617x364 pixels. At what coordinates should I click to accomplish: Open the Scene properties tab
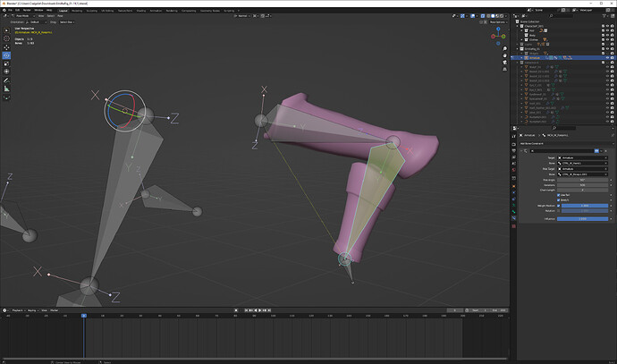coord(513,164)
